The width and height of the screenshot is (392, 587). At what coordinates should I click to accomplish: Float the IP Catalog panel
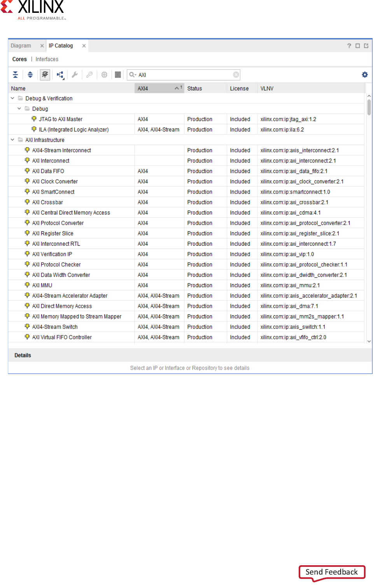click(x=366, y=46)
